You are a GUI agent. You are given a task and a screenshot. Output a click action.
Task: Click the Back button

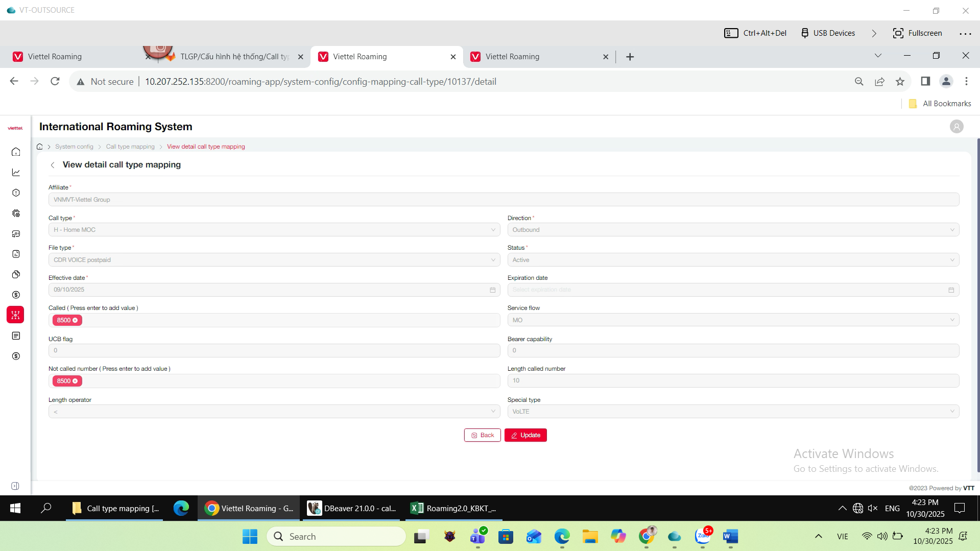[x=482, y=435]
